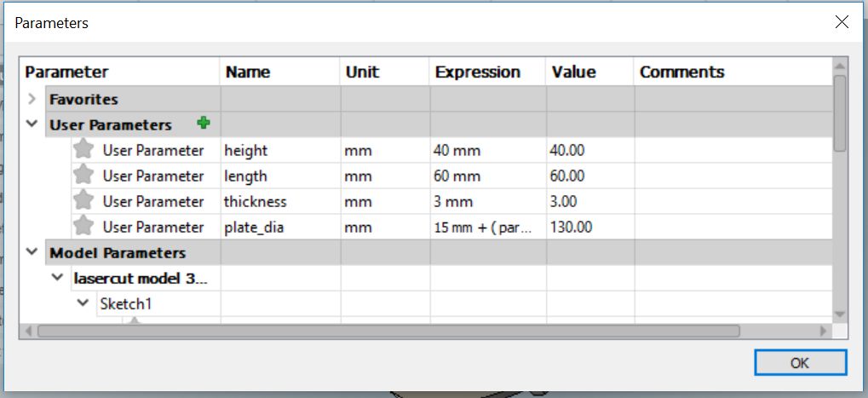Select the 'length' name cell
The height and width of the screenshot is (398, 868).
280,176
